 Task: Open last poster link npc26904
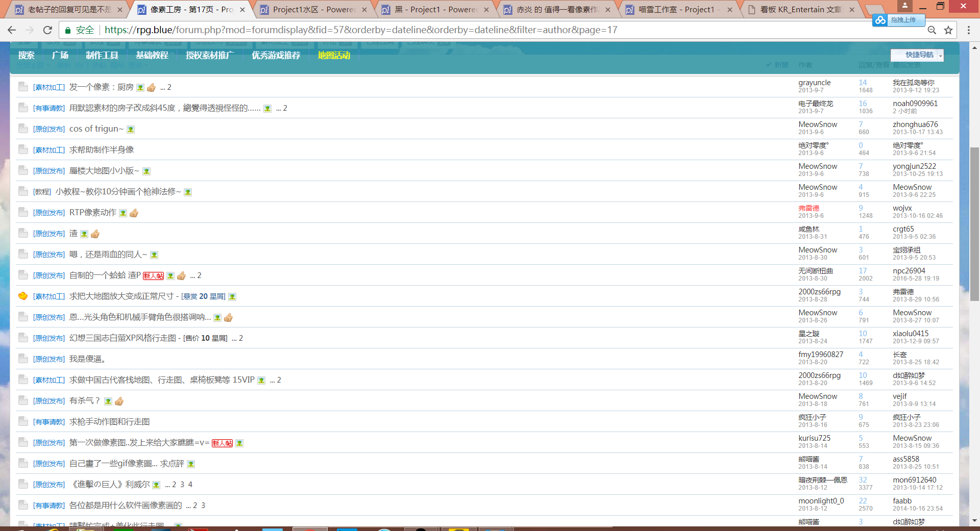tap(909, 271)
